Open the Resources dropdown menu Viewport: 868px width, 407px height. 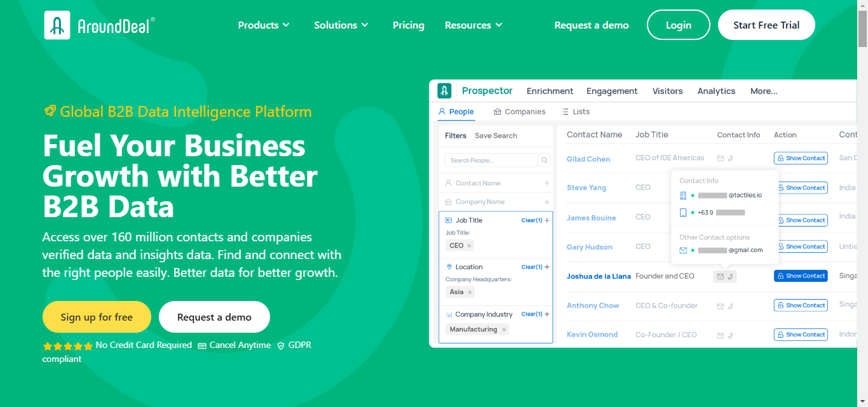pos(473,25)
